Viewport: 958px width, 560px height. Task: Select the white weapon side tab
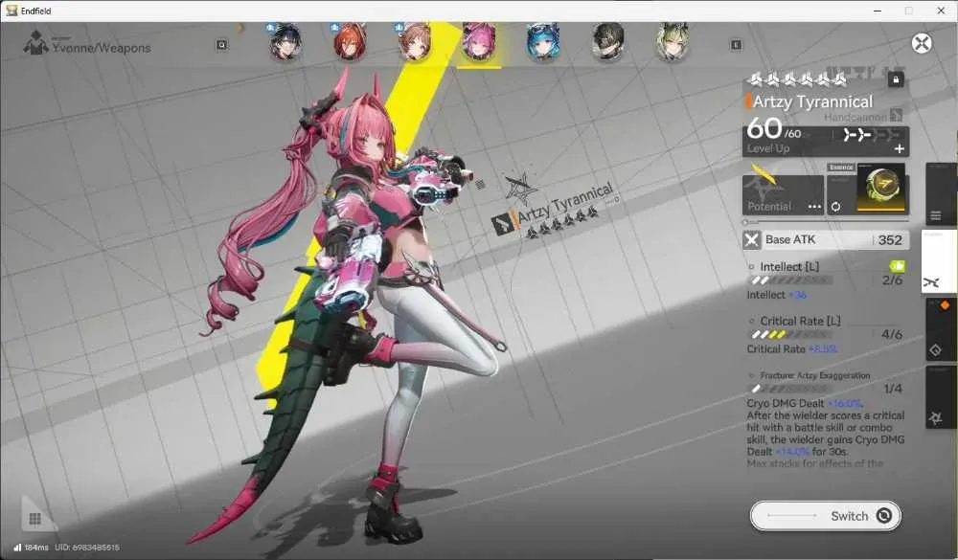click(939, 261)
